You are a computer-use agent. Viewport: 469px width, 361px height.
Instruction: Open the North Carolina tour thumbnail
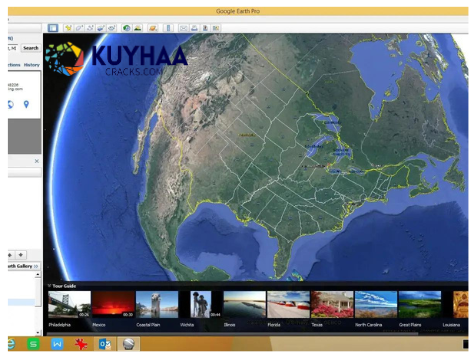(x=376, y=304)
